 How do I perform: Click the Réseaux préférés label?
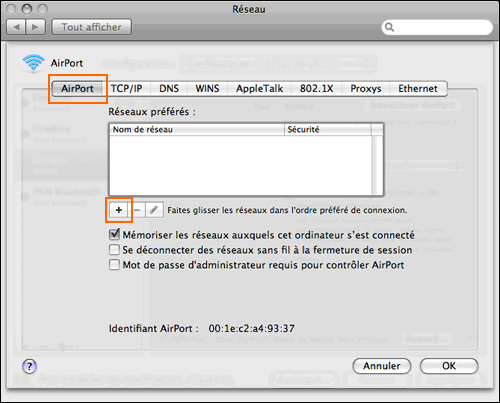(152, 112)
